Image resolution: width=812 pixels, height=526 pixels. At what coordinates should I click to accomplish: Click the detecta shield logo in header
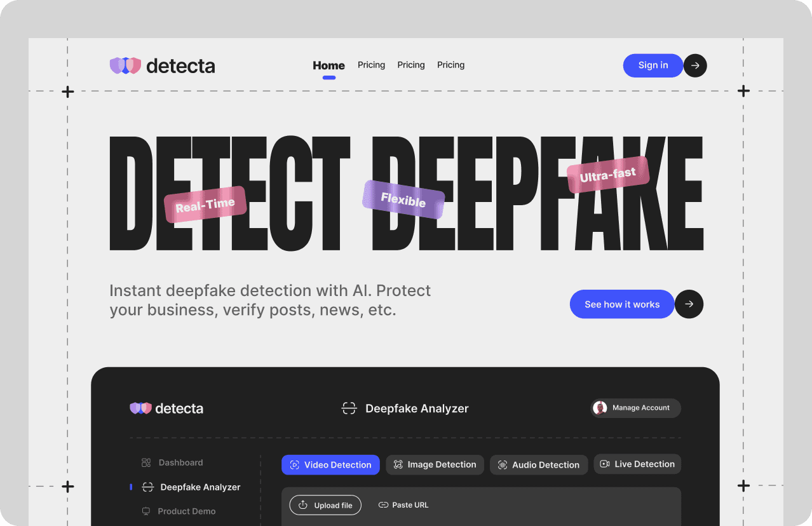[125, 65]
